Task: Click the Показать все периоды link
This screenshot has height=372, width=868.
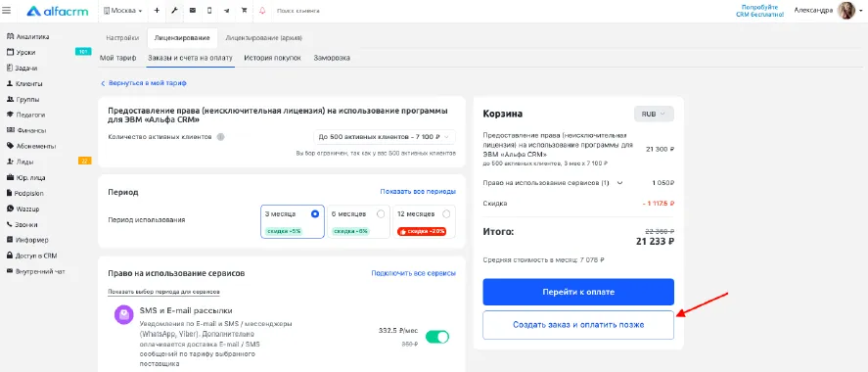Action: tap(418, 192)
